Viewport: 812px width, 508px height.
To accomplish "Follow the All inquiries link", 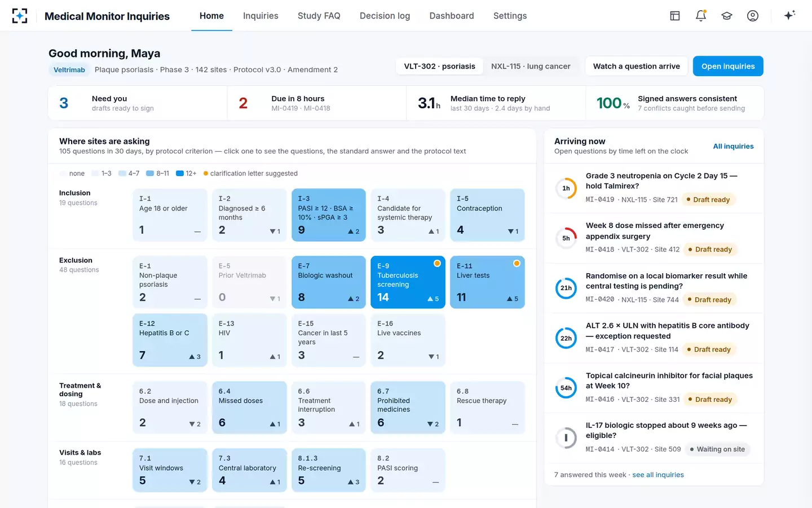I will (x=733, y=146).
